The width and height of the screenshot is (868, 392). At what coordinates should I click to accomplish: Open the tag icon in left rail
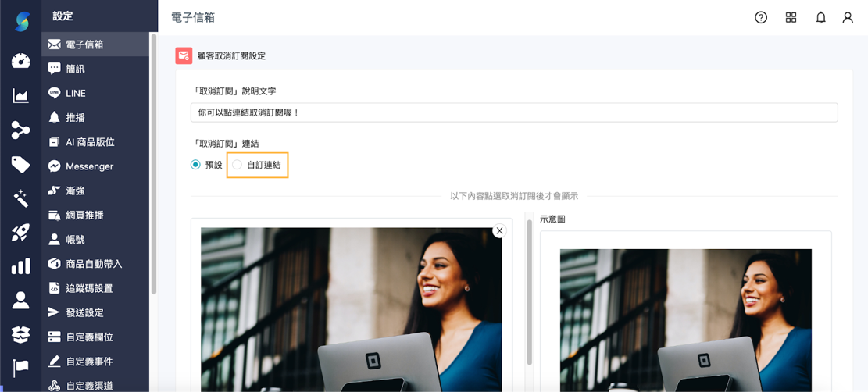click(20, 164)
